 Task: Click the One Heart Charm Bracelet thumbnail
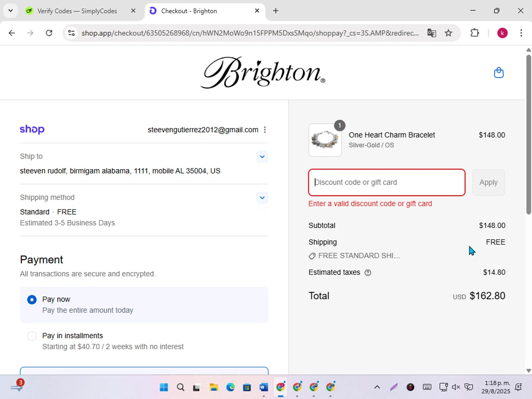pos(325,140)
